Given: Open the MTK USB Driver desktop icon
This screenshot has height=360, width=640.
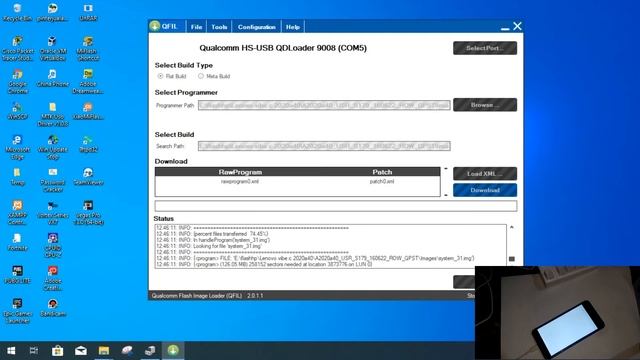Looking at the screenshot, I should [x=53, y=114].
